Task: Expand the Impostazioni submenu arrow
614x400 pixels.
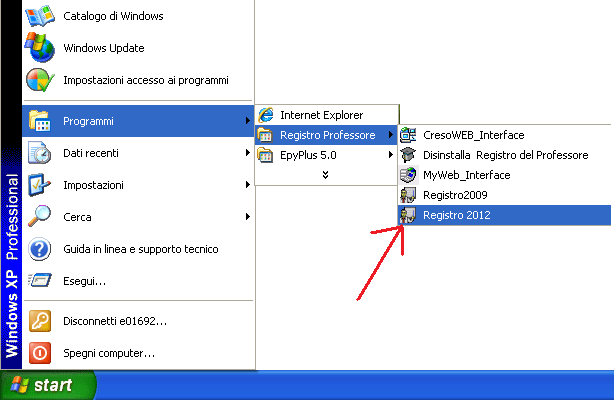Action: coord(247,185)
